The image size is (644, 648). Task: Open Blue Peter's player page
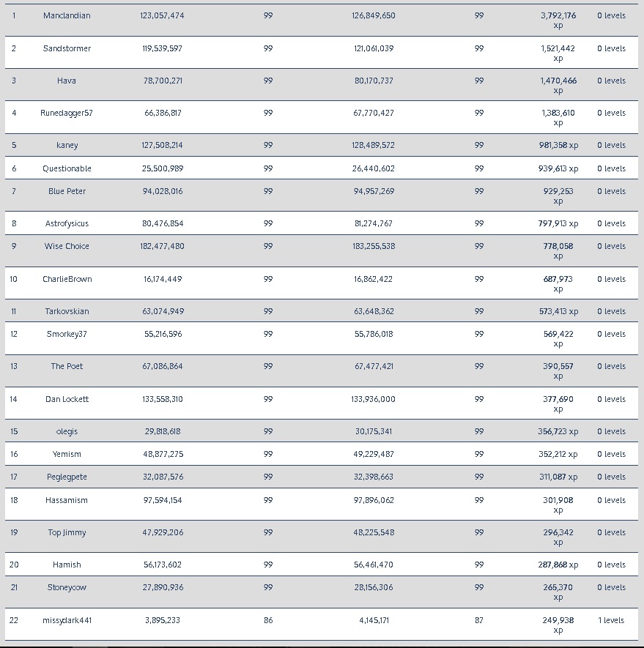tap(67, 191)
